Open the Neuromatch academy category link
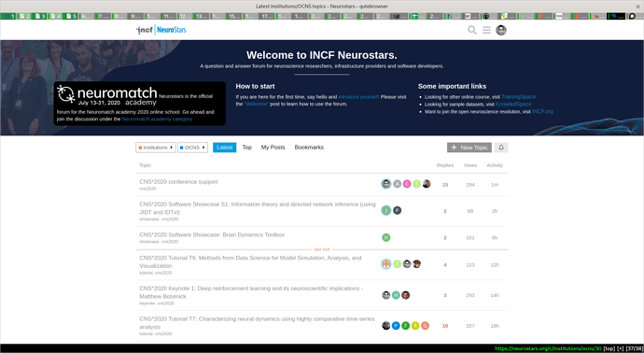Image resolution: width=644 pixels, height=353 pixels. [157, 120]
